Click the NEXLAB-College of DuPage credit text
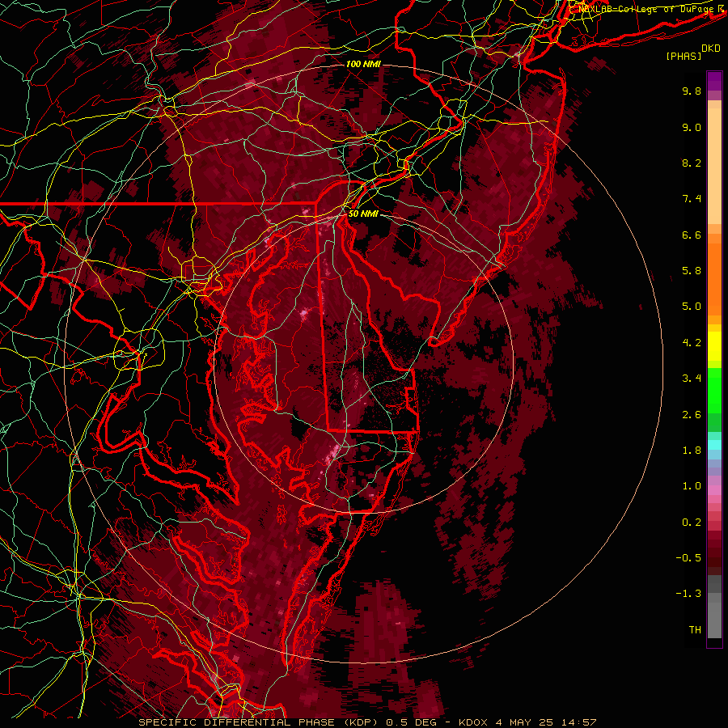Screen dimensions: 728x728 coord(645,9)
